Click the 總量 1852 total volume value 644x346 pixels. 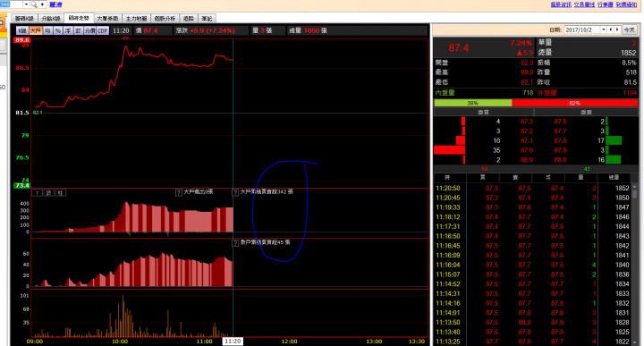coord(629,53)
